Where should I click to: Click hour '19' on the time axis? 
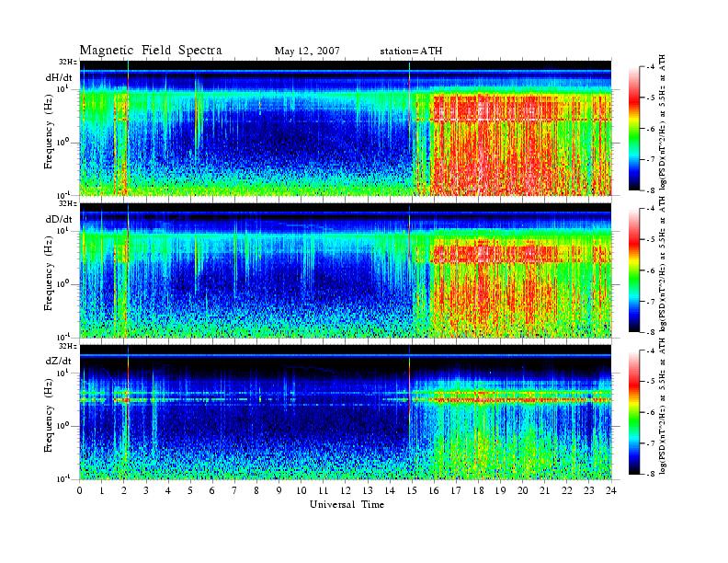click(x=500, y=491)
